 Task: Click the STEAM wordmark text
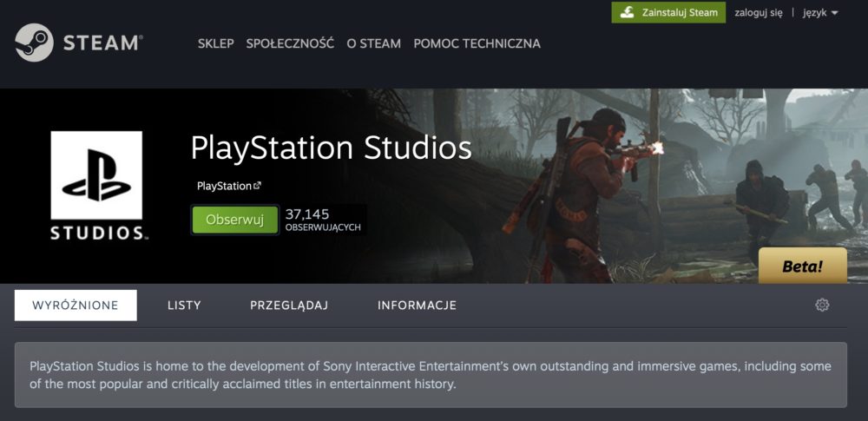click(103, 43)
